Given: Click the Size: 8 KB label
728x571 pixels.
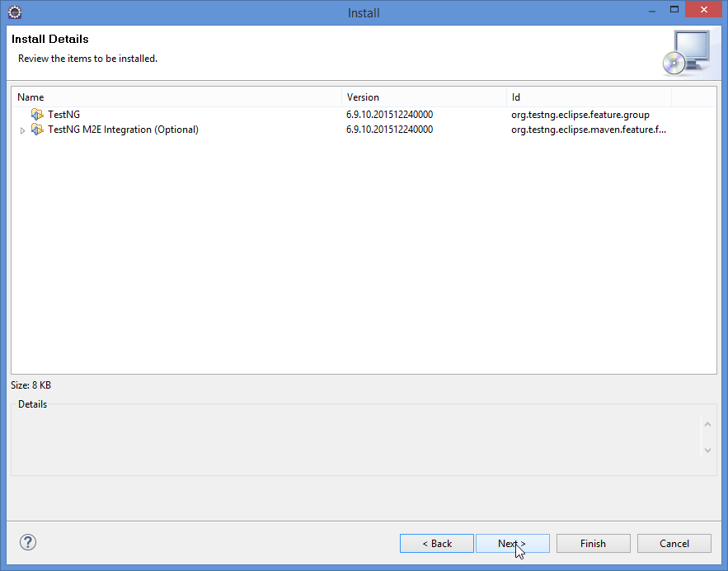Looking at the screenshot, I should click(31, 385).
